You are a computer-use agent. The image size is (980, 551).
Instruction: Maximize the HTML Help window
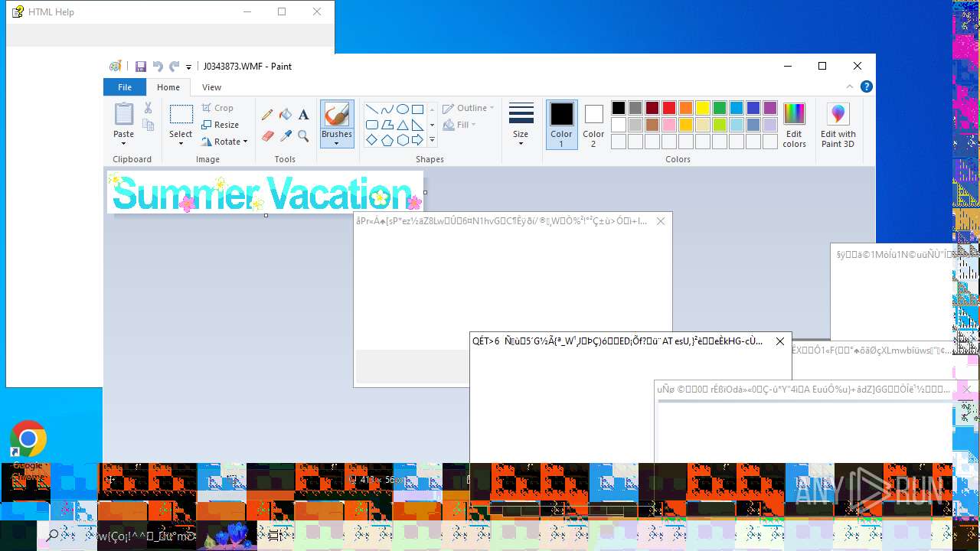click(x=282, y=11)
